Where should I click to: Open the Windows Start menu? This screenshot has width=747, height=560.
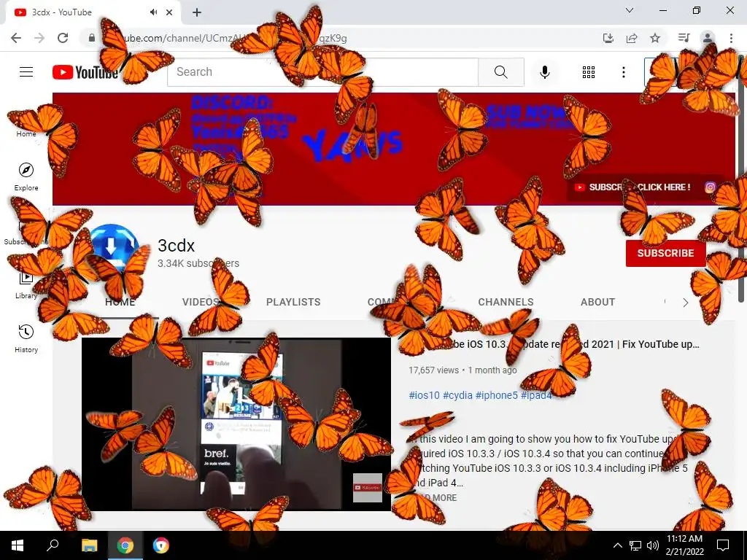click(18, 545)
